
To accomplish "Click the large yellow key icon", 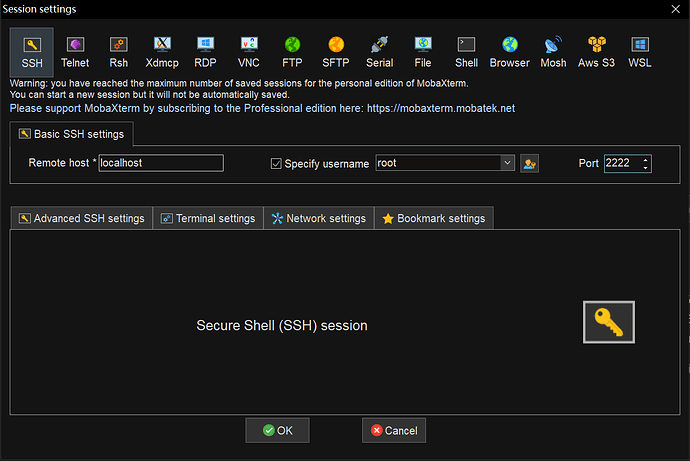I will click(608, 322).
